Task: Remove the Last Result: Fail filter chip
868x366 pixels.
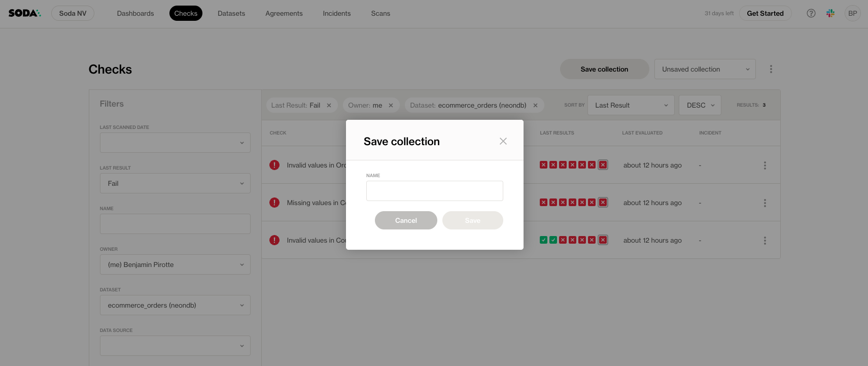Action: tap(329, 106)
